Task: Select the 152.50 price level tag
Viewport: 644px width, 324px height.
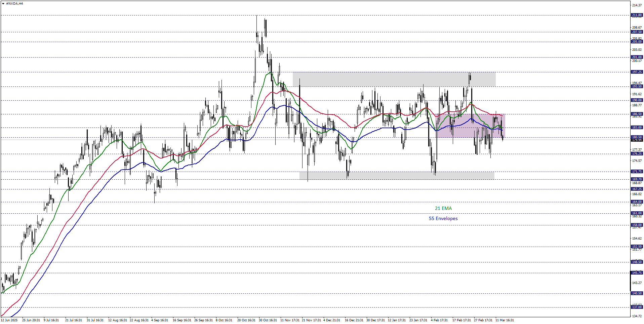Action: [x=637, y=247]
